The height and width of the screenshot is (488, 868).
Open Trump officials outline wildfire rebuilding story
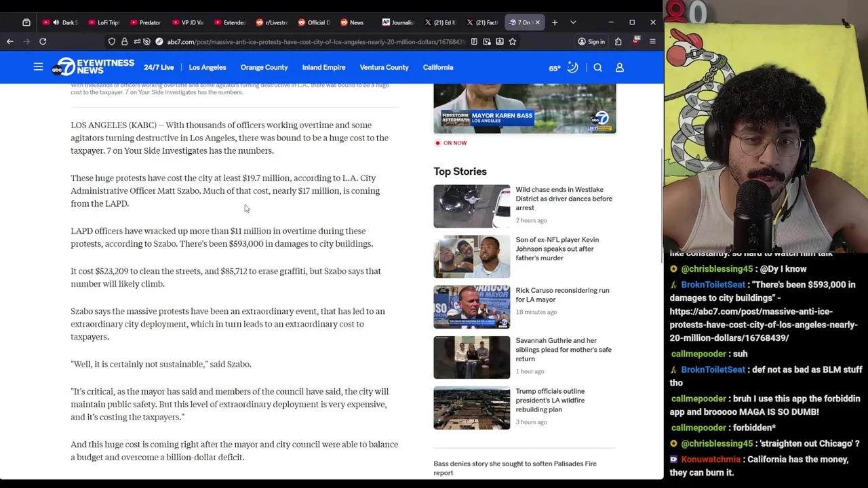click(x=550, y=400)
